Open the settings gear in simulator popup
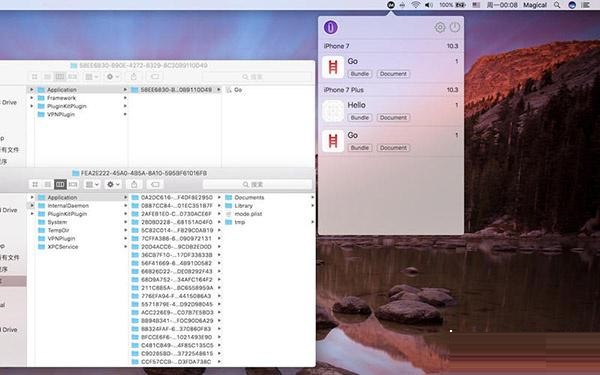 440,27
